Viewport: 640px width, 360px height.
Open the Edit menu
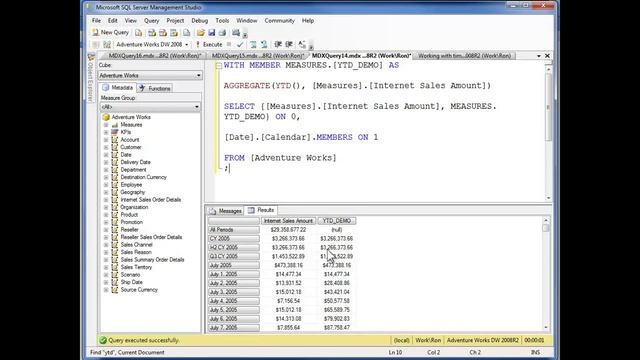point(113,20)
